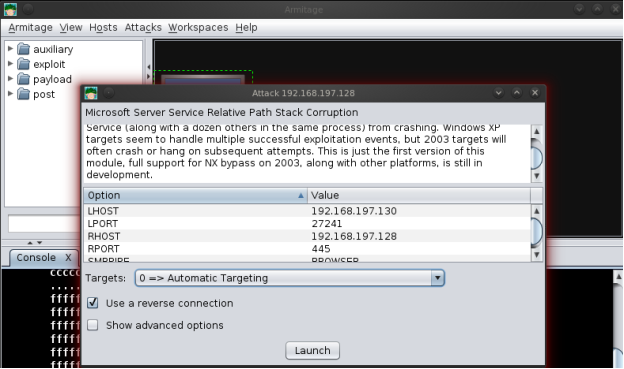The height and width of the screenshot is (369, 624).
Task: Enable Show advanced options checkbox
Action: 93,325
